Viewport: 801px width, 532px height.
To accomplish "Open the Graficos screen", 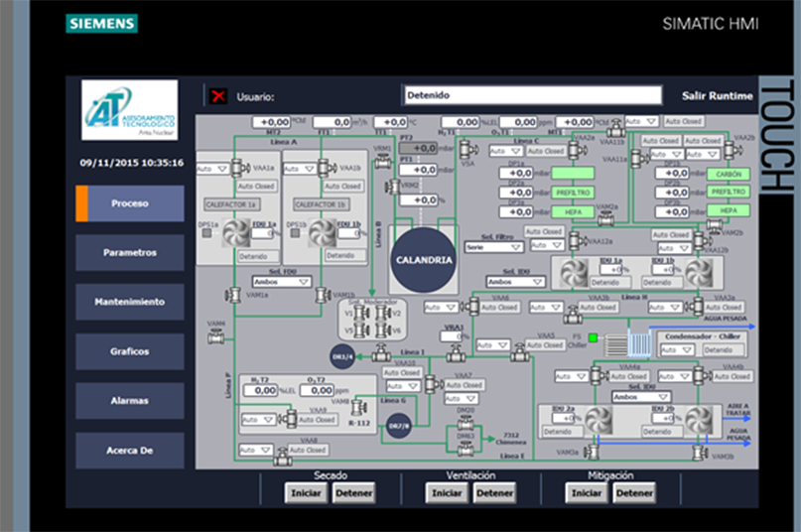I will (x=130, y=351).
